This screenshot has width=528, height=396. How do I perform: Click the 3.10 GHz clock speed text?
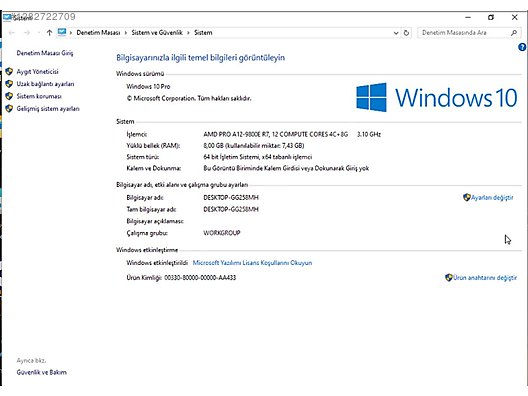click(369, 134)
